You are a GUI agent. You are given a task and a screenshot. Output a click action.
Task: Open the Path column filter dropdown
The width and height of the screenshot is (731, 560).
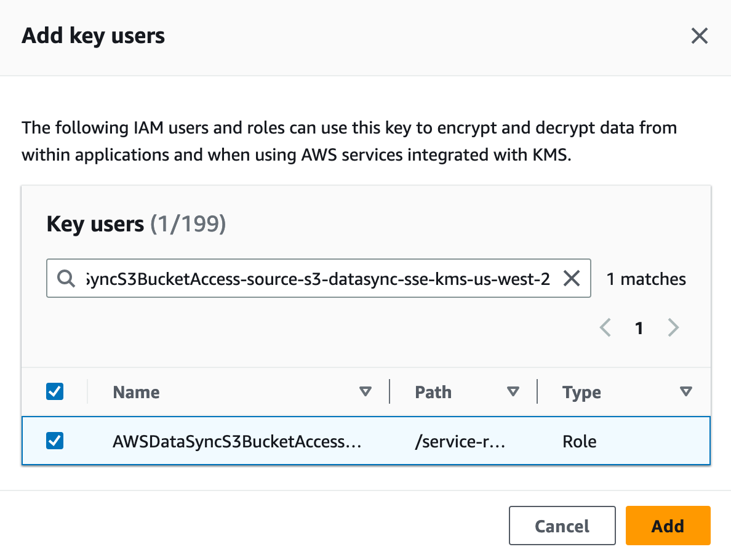pyautogui.click(x=513, y=391)
